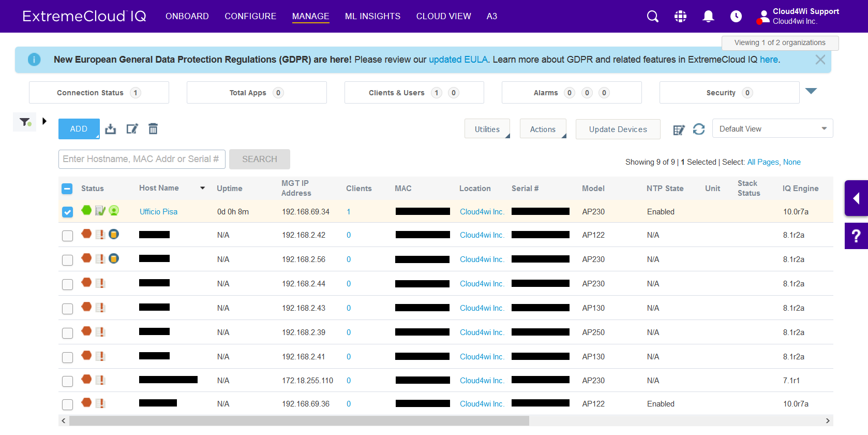
Task: Check the 192.168.2.41 row checkbox
Action: (67, 357)
